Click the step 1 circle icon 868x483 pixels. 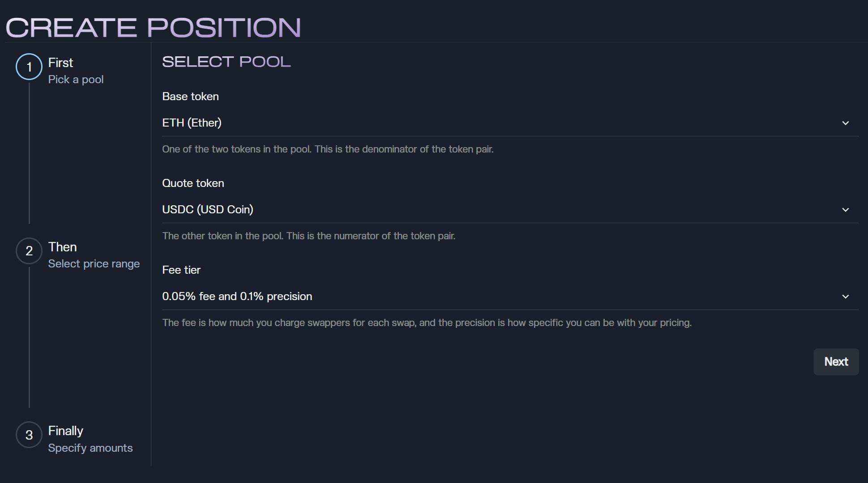[x=29, y=67]
